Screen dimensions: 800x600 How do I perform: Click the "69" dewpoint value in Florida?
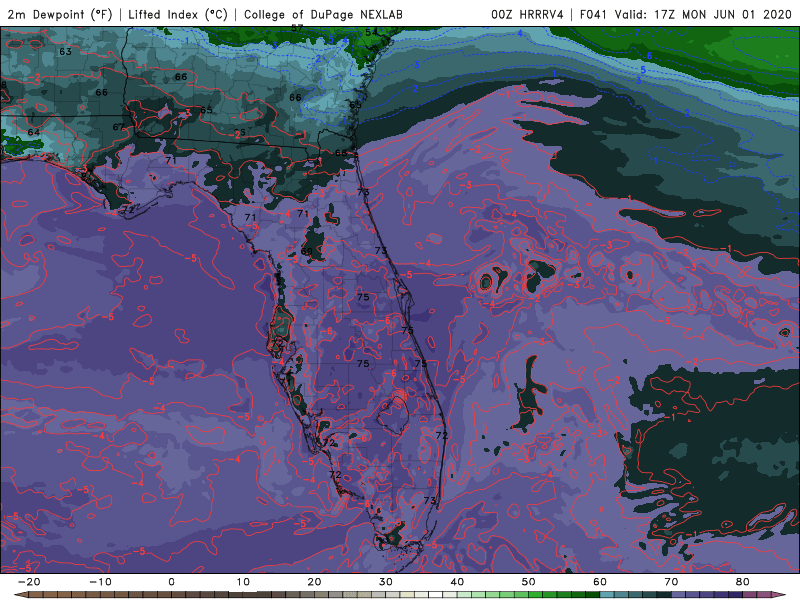307,251
